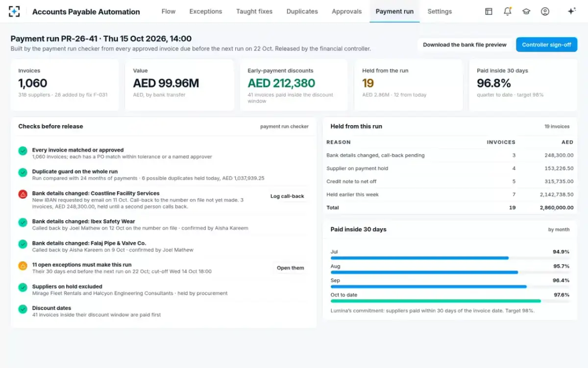Open the notifications bell

click(x=508, y=11)
